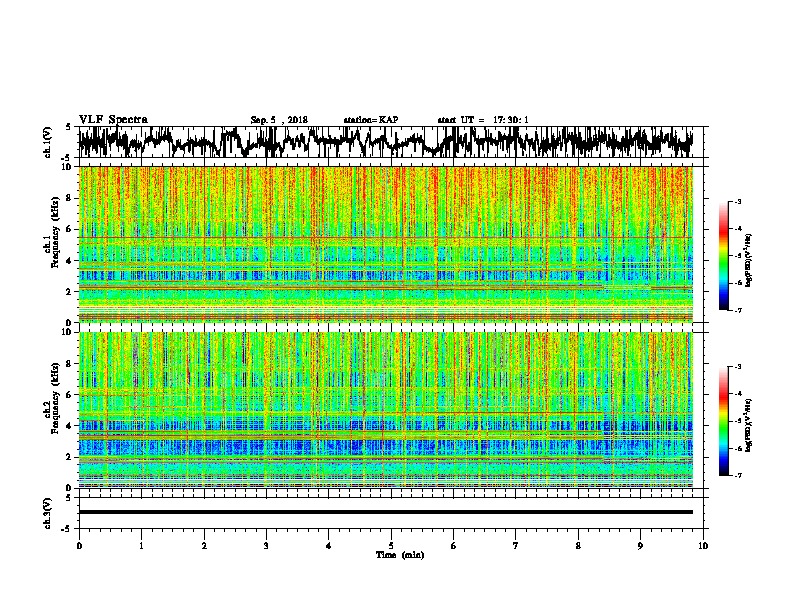Select the date text "Sep. 5, 2018"
Screen dimensions: 792x612
279,120
